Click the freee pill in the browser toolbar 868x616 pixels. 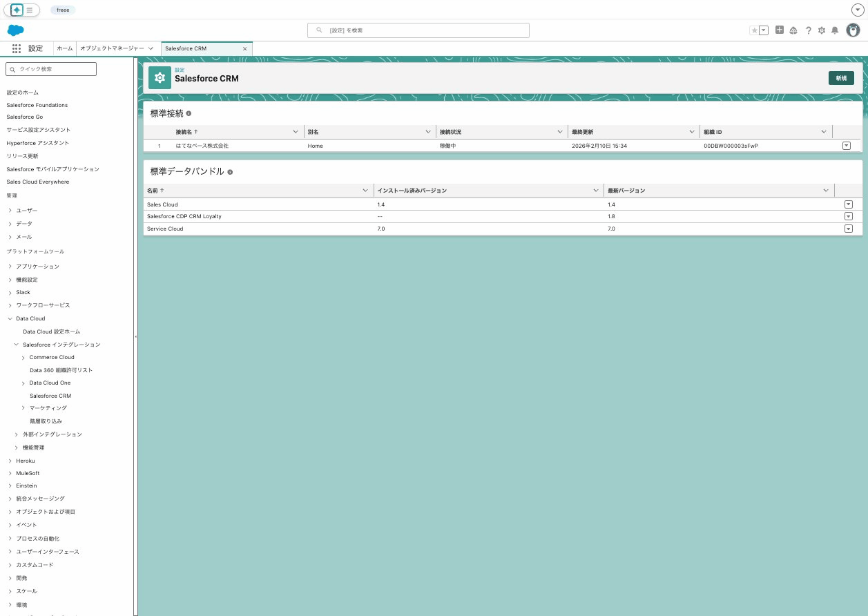coord(62,10)
